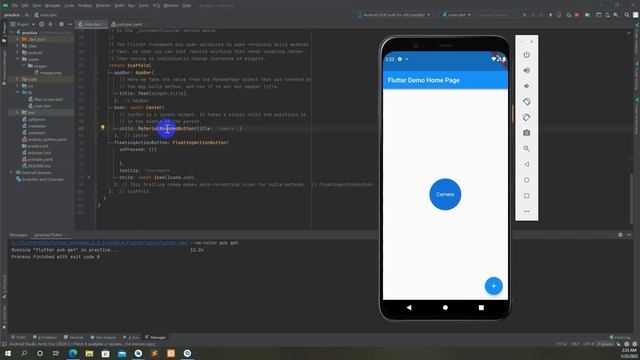The image size is (640, 360).
Task: Open the Edit menu
Action: (x=25, y=6)
